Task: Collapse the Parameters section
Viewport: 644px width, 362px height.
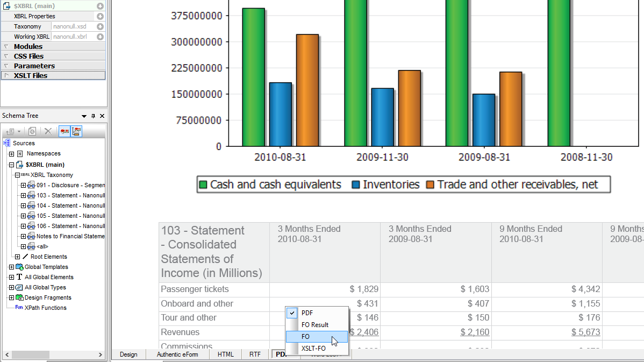Action: [6, 66]
